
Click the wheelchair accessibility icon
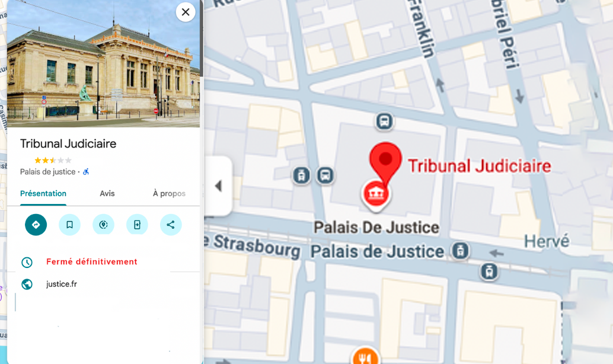click(86, 172)
